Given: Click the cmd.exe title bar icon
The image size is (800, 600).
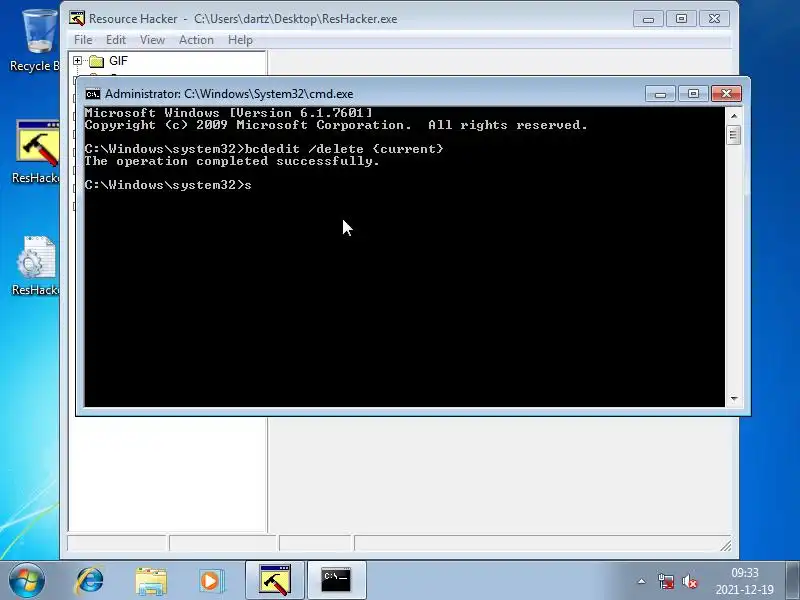Looking at the screenshot, I should 93,94.
